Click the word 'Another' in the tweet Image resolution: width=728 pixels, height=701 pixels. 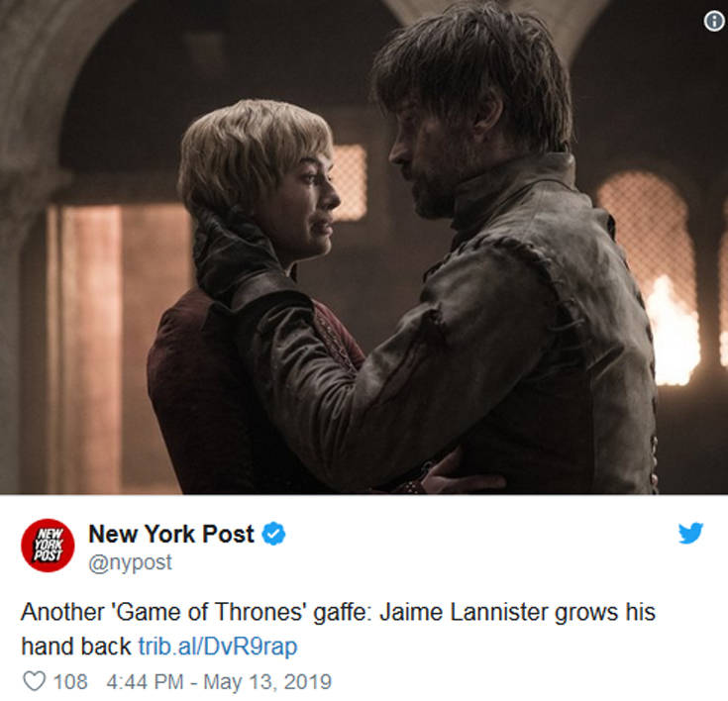(62, 612)
